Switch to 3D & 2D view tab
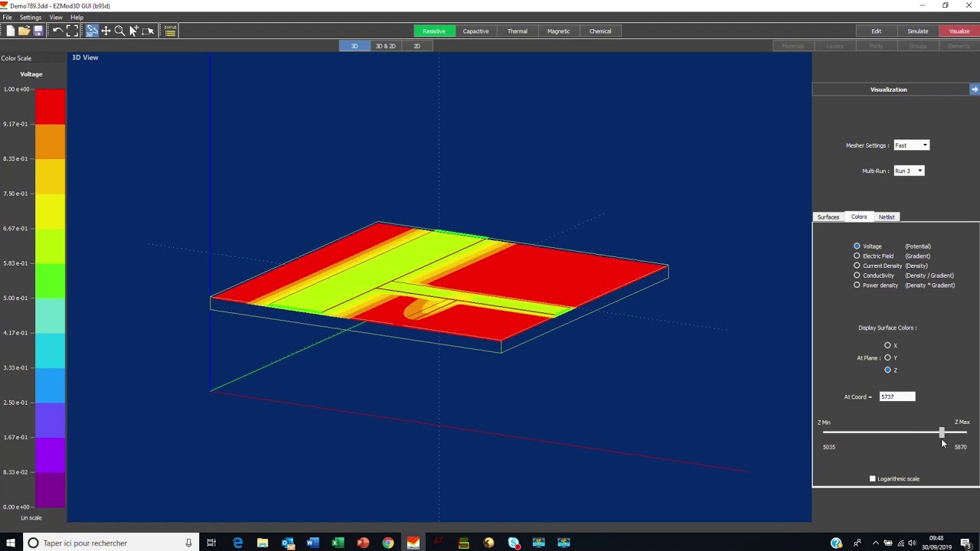 385,46
